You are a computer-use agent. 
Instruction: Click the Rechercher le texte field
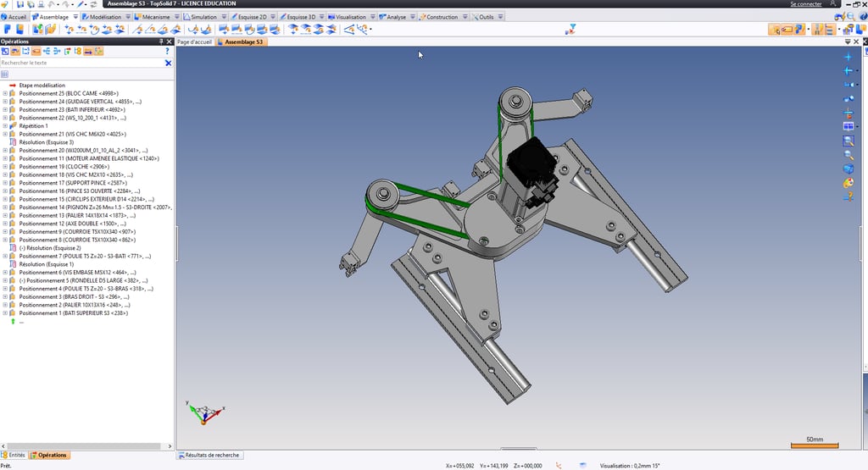pos(82,63)
